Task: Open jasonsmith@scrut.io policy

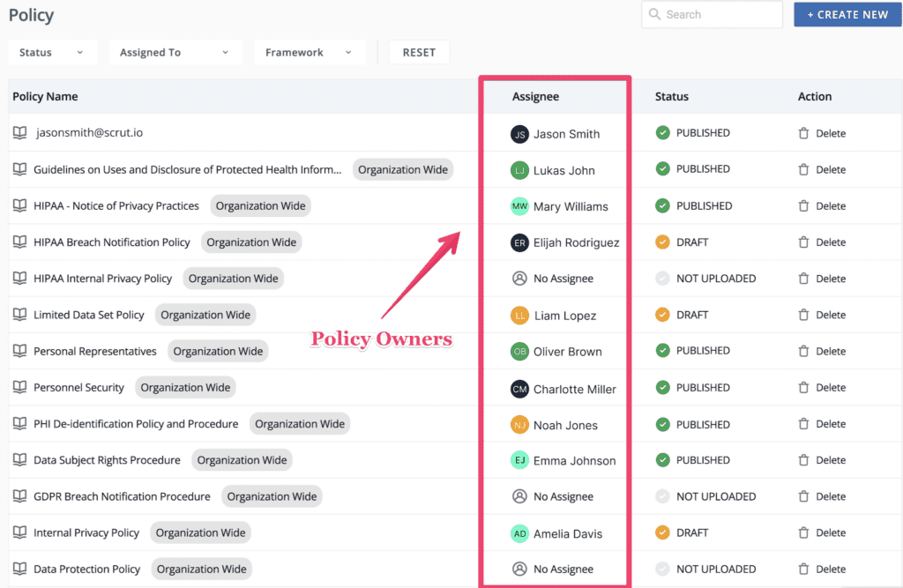Action: pos(89,132)
